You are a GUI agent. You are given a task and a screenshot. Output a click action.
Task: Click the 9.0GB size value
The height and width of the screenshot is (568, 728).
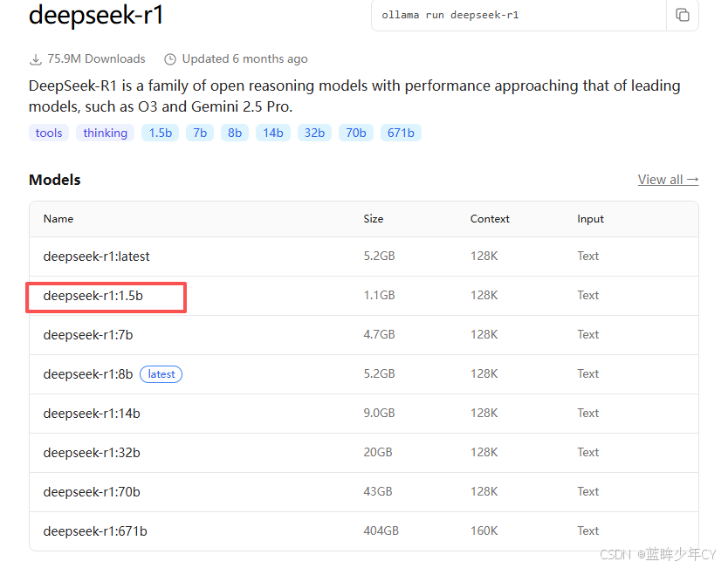click(x=380, y=413)
